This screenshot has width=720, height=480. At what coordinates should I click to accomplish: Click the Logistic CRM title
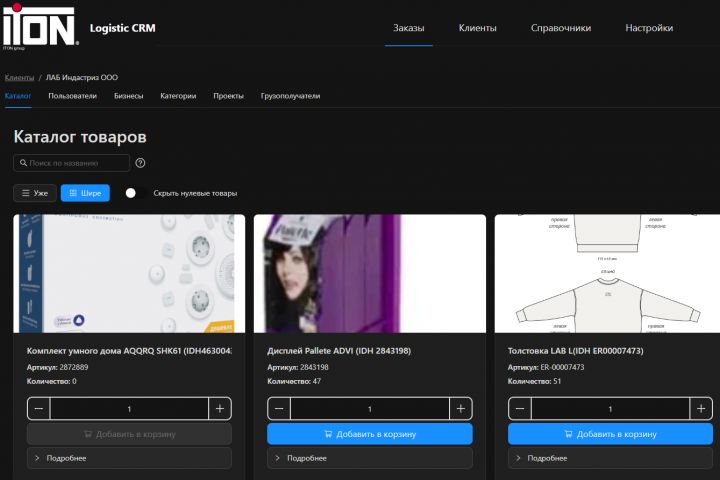(123, 28)
